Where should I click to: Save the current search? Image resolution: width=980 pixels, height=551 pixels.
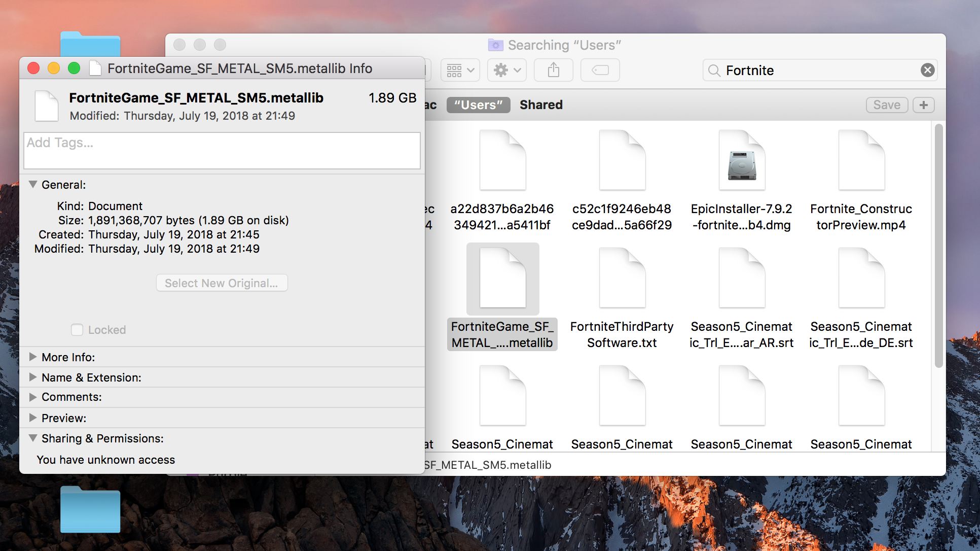pyautogui.click(x=886, y=105)
